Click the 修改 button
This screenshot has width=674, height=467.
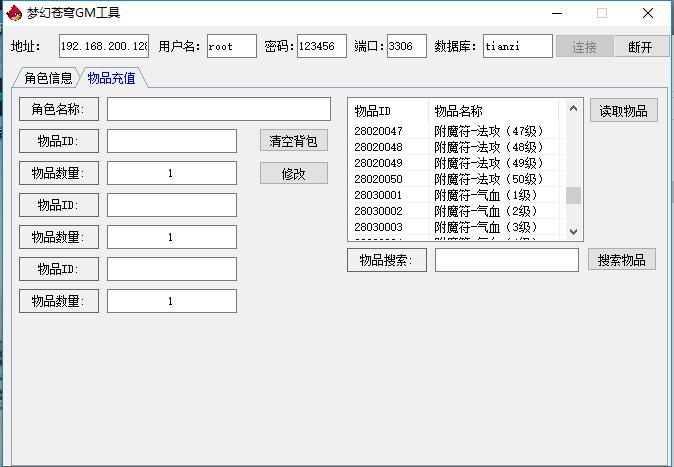293,173
